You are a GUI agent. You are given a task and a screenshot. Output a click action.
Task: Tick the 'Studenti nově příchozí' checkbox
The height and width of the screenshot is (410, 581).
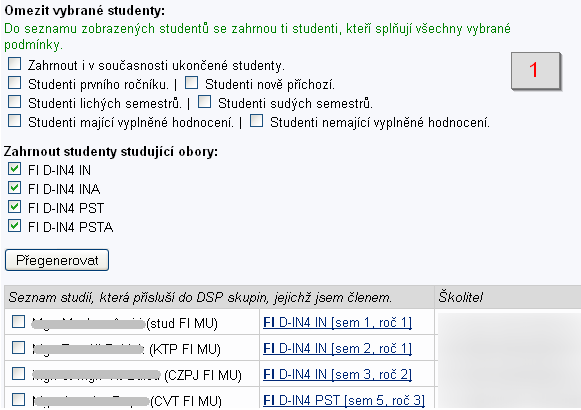point(191,83)
